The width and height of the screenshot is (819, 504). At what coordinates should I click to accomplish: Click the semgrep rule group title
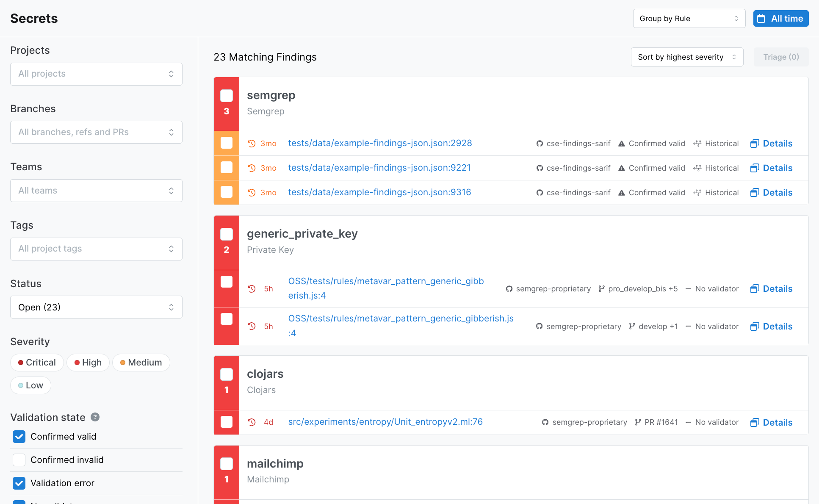pyautogui.click(x=271, y=95)
